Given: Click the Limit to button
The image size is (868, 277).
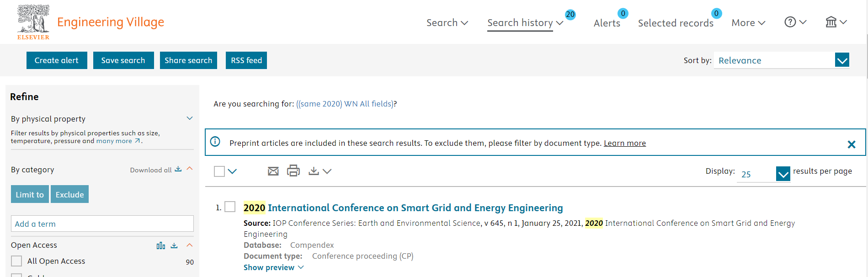Looking at the screenshot, I should click(x=30, y=194).
